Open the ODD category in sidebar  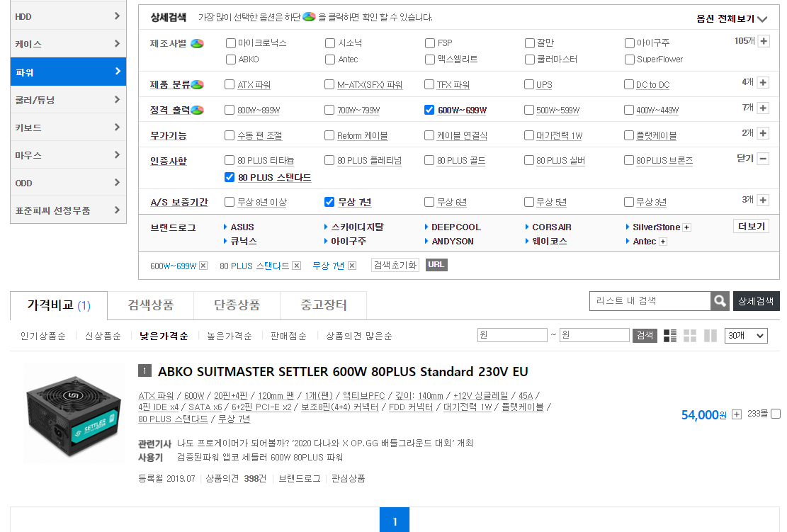[68, 183]
